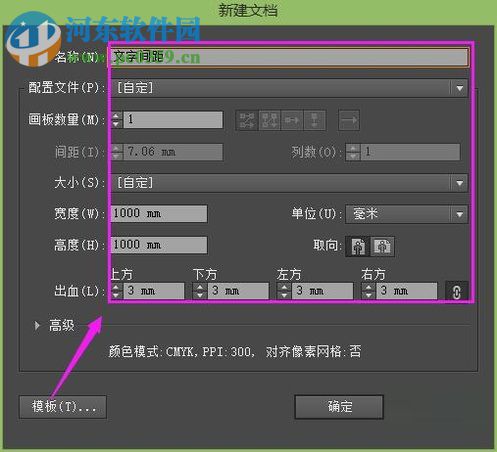Screen dimensions: 497x452
Task: Click the 下方 bottom bleed value field
Action: pyautogui.click(x=238, y=291)
